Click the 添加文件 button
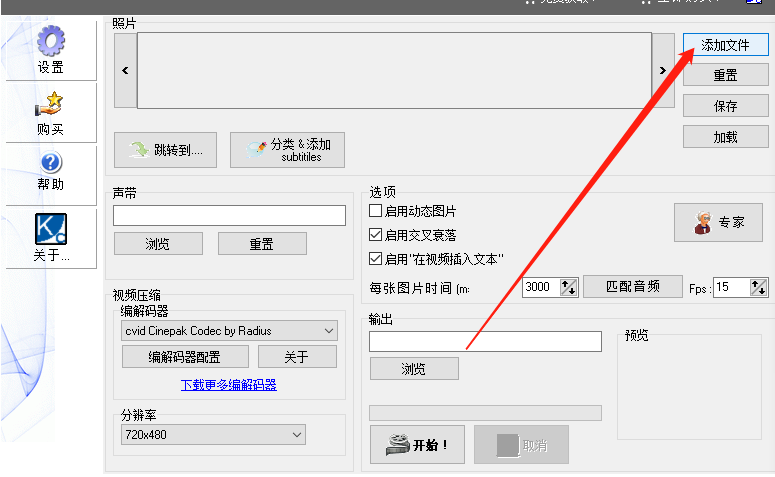 [x=726, y=45]
